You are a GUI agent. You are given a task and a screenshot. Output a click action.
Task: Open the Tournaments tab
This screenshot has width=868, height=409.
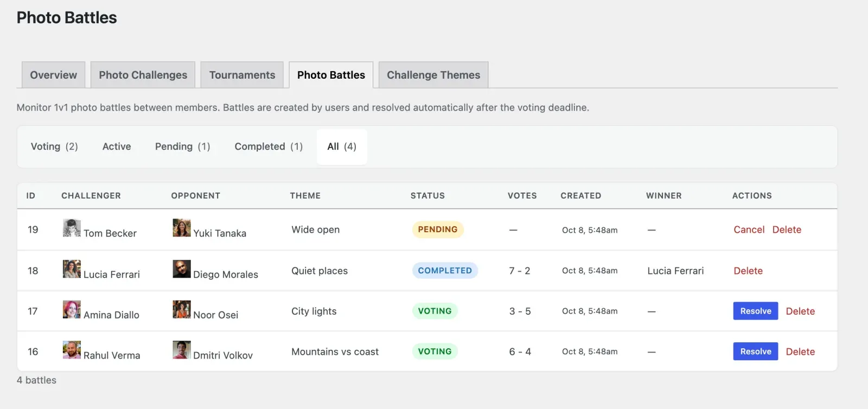242,75
